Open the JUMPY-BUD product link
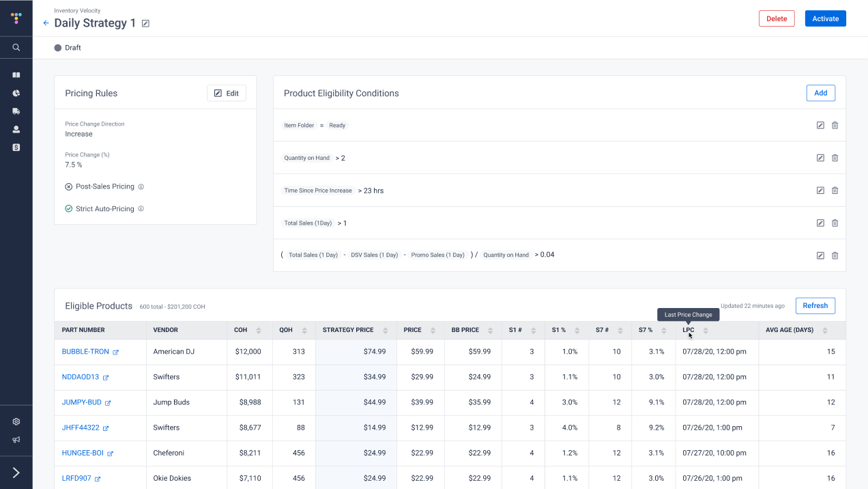The image size is (868, 489). click(x=81, y=402)
